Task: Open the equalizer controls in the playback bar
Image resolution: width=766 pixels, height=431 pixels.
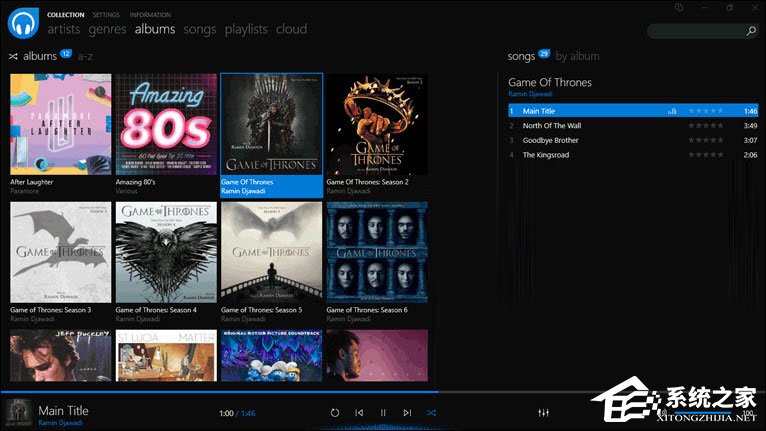Action: click(x=543, y=412)
